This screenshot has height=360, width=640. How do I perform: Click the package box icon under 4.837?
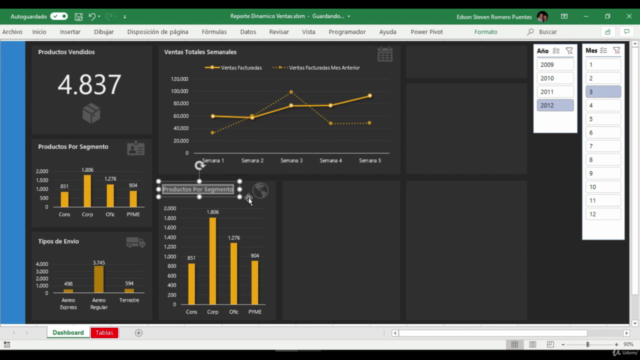(x=91, y=113)
